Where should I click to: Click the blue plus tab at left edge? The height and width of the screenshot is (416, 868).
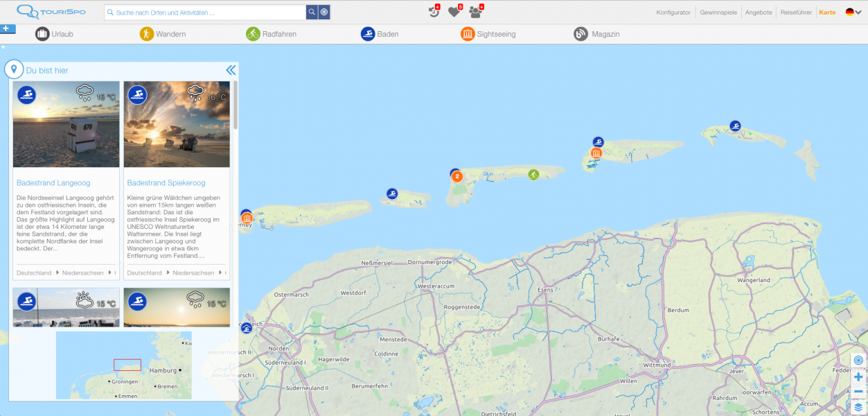coord(8,28)
